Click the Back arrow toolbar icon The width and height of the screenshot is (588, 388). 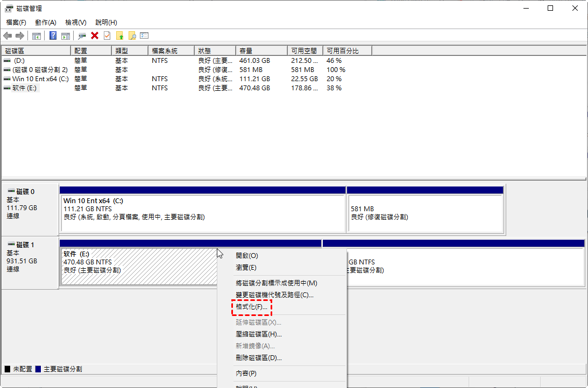coord(8,35)
